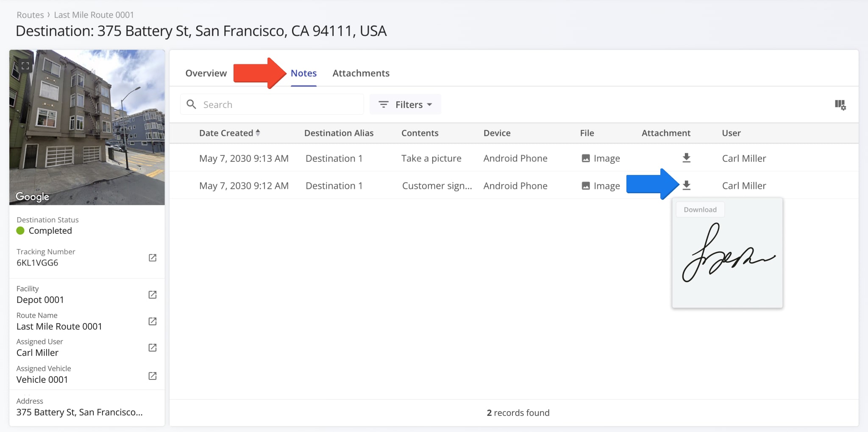Open Route Name external link icon
868x432 pixels.
coord(153,321)
